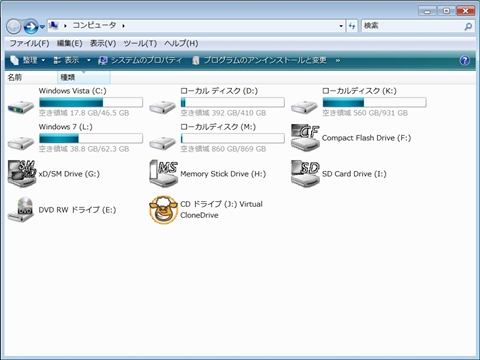
Task: Select the Compact Flash Drive (F:) icon
Action: pyautogui.click(x=305, y=138)
